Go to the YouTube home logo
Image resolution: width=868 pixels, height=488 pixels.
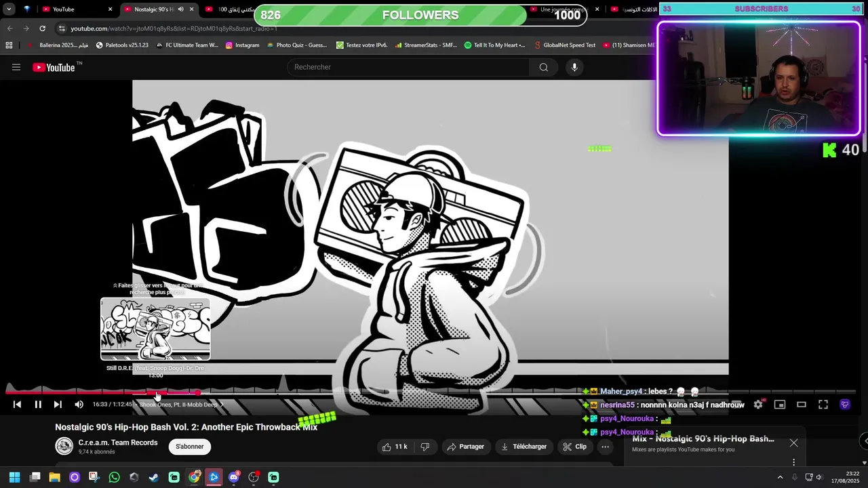coord(54,67)
